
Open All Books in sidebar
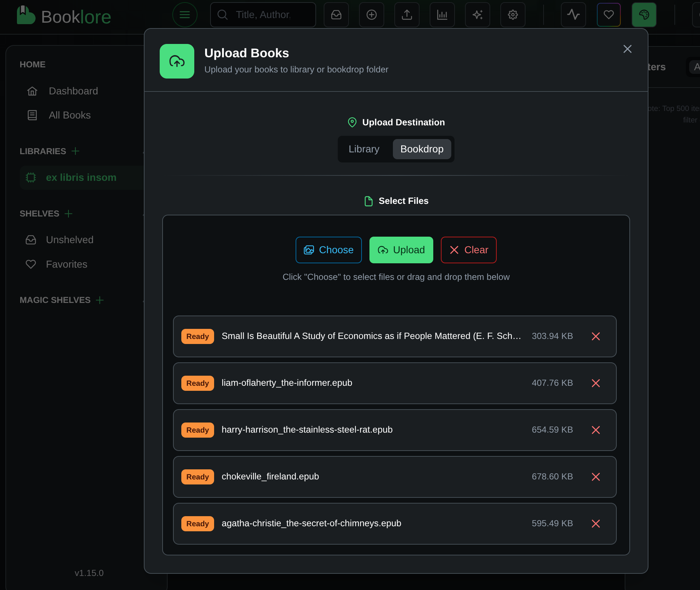(x=70, y=115)
